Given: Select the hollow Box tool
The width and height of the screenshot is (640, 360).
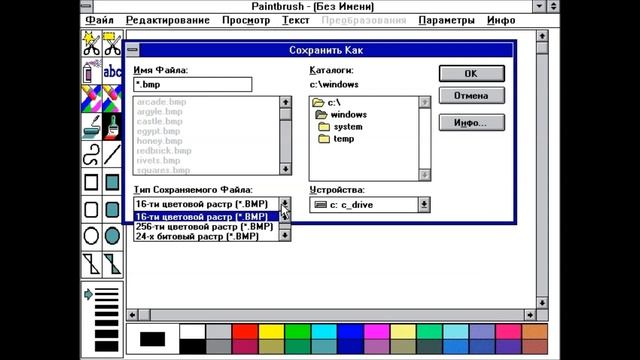Looking at the screenshot, I should pyautogui.click(x=91, y=182).
